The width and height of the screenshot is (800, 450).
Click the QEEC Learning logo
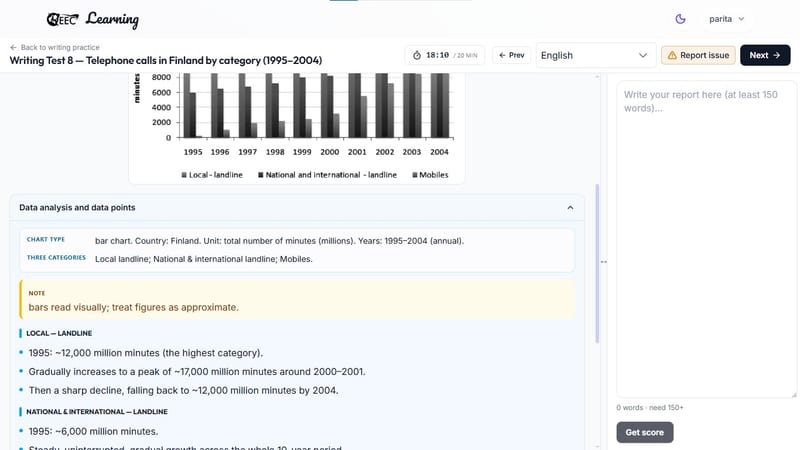coord(92,19)
